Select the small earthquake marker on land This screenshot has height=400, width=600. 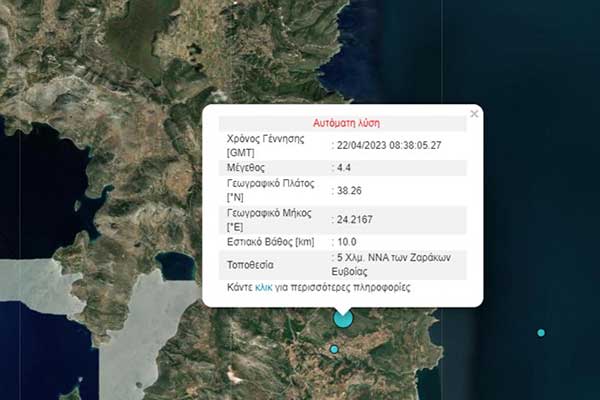click(x=335, y=349)
